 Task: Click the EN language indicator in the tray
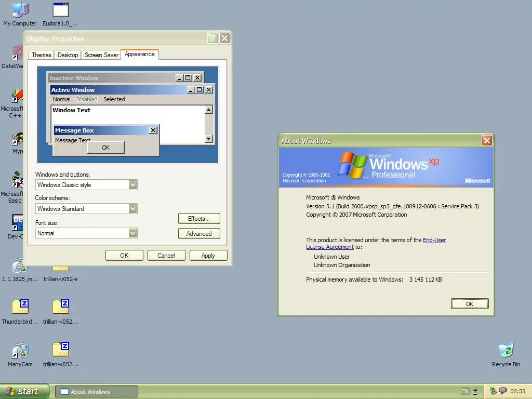pyautogui.click(x=464, y=392)
